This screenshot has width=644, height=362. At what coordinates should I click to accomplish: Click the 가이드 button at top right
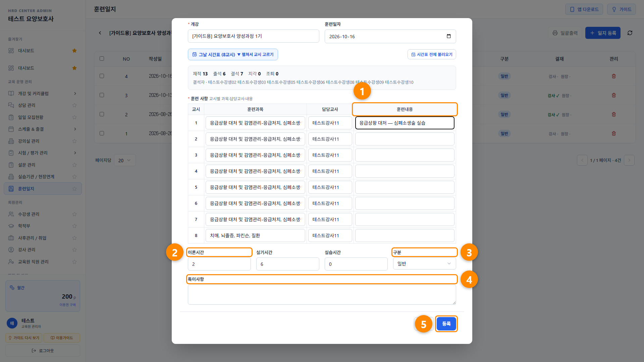tap(622, 9)
